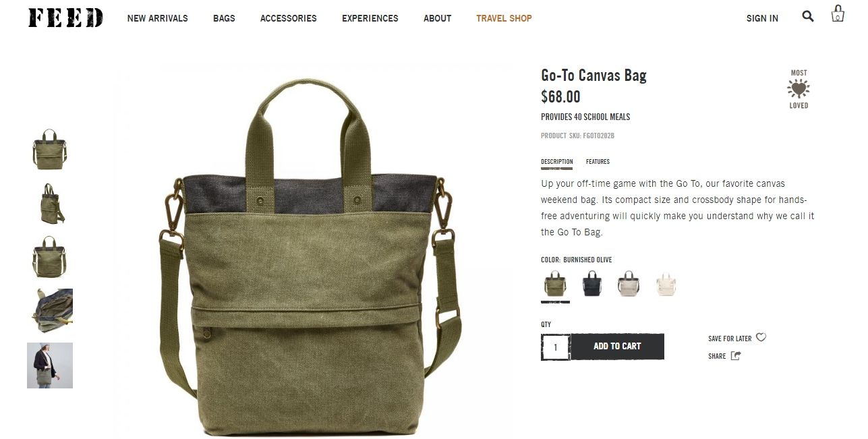Image resolution: width=868 pixels, height=439 pixels.
Task: Open the New Arrivals menu
Action: tap(158, 18)
